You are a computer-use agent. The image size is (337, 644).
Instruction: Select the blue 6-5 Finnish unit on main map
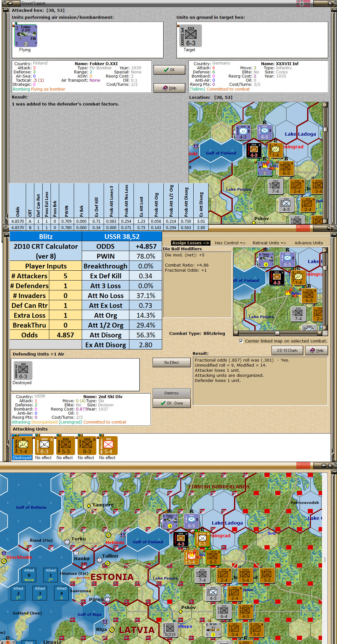(192, 521)
